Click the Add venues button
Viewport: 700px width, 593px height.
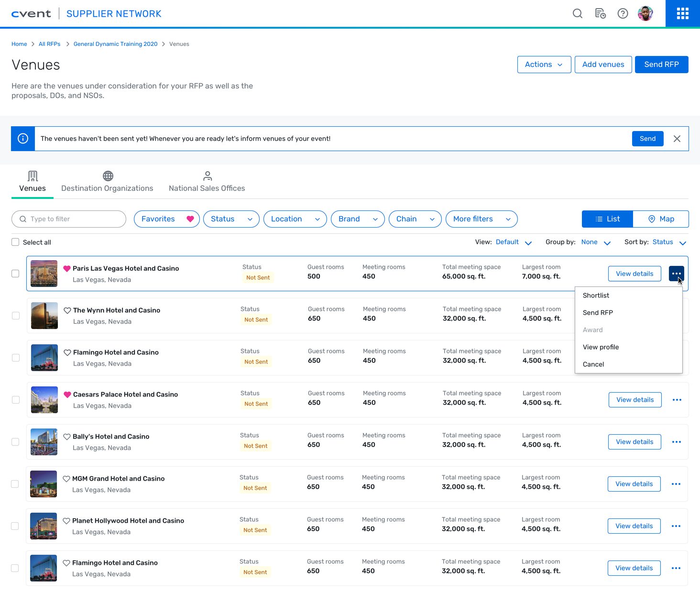click(x=603, y=65)
